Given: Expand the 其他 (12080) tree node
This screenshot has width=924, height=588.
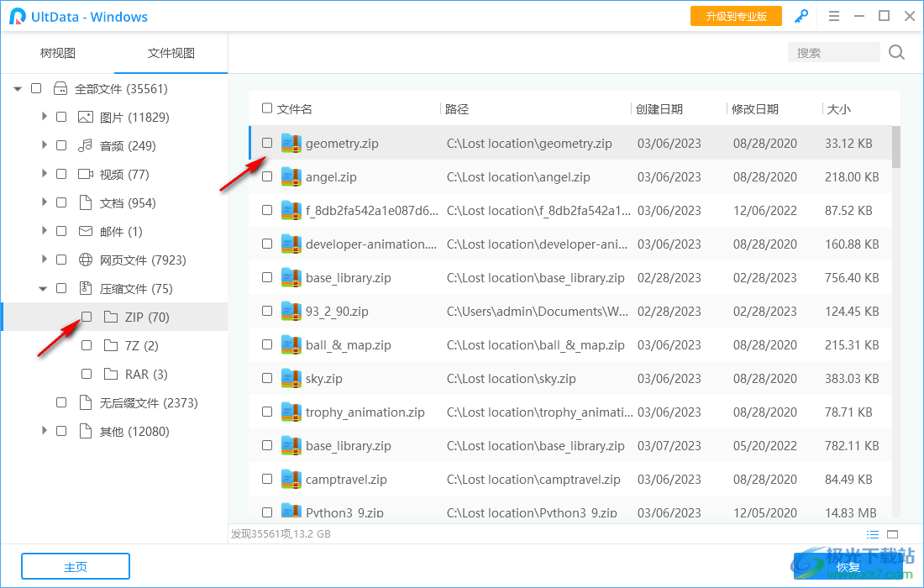Looking at the screenshot, I should click(x=44, y=431).
